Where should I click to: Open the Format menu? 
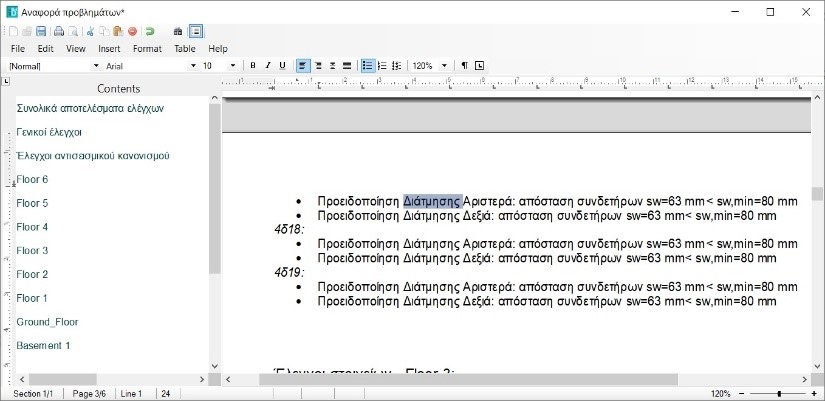point(147,48)
